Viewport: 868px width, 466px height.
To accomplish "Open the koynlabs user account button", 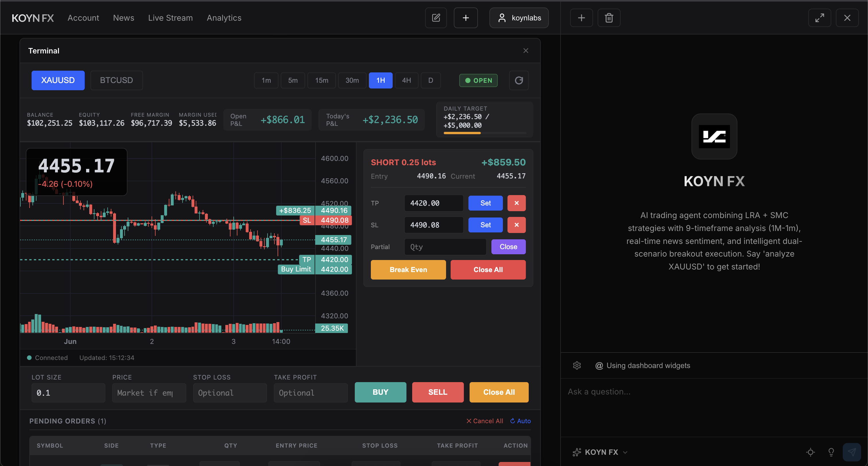I will (519, 18).
